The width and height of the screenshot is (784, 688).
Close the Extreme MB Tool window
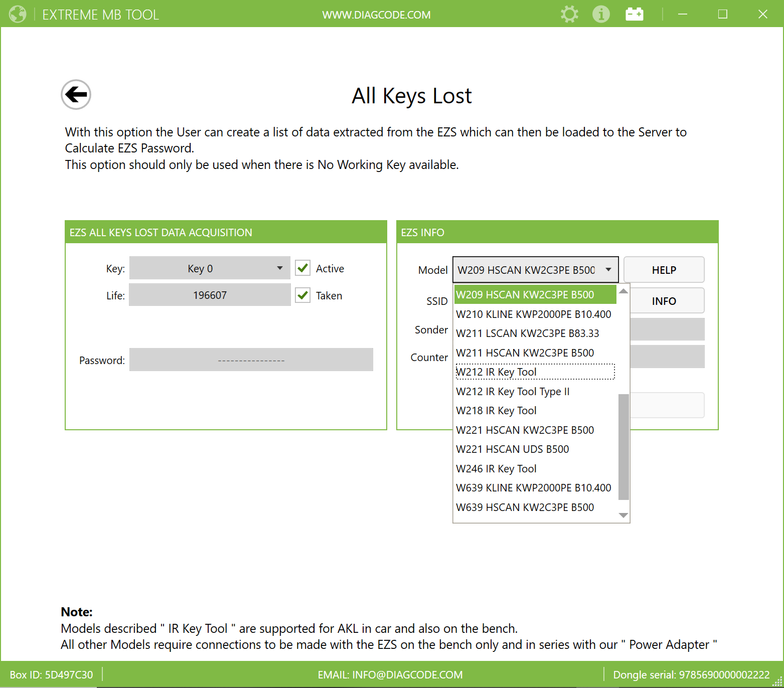762,14
